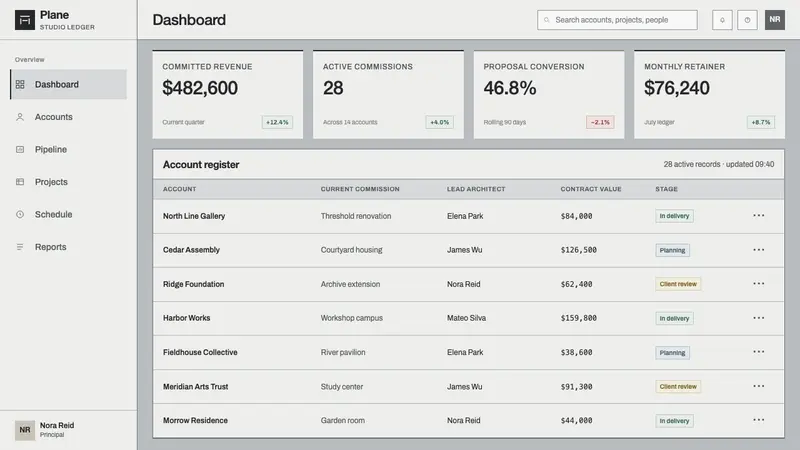
Task: Click Meridian Arts Trust account name
Action: click(x=195, y=387)
